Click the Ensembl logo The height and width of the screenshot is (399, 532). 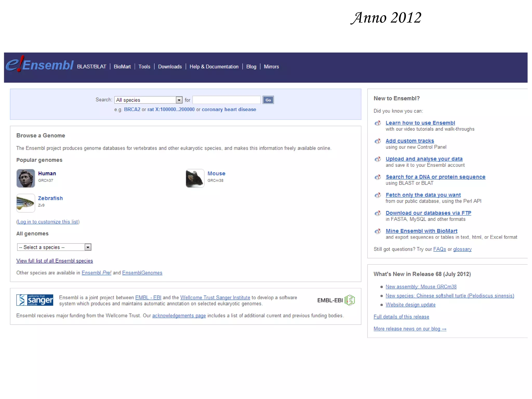(40, 64)
